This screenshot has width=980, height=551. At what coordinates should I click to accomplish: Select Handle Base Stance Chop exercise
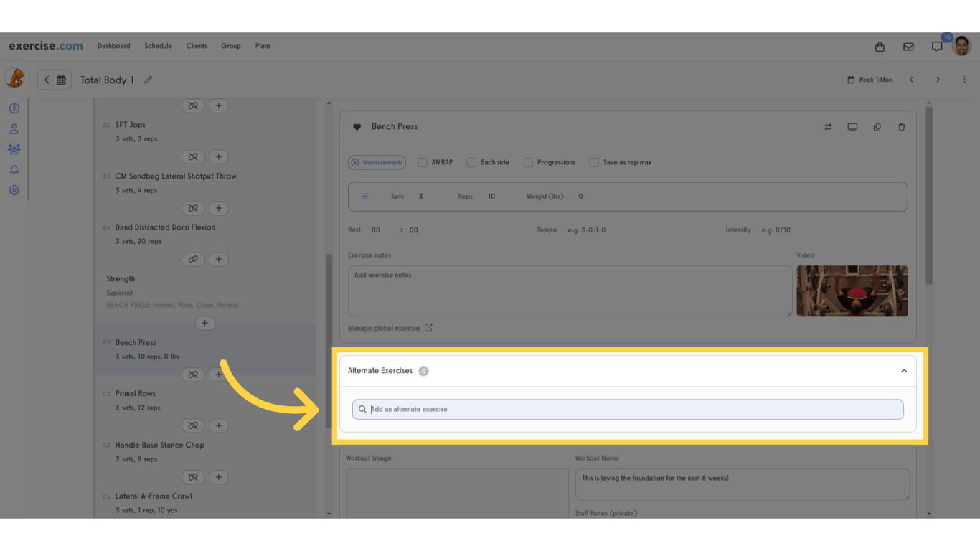coord(205,451)
